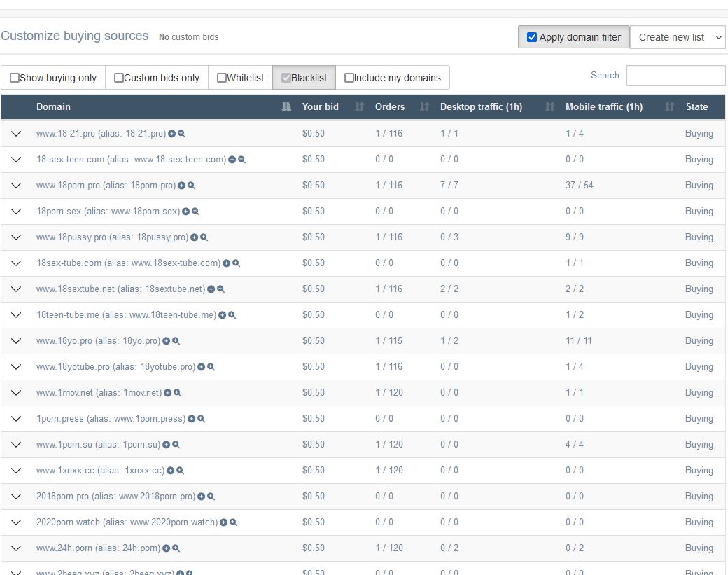
Task: Toggle the Apply domain filter checkbox
Action: coord(532,37)
